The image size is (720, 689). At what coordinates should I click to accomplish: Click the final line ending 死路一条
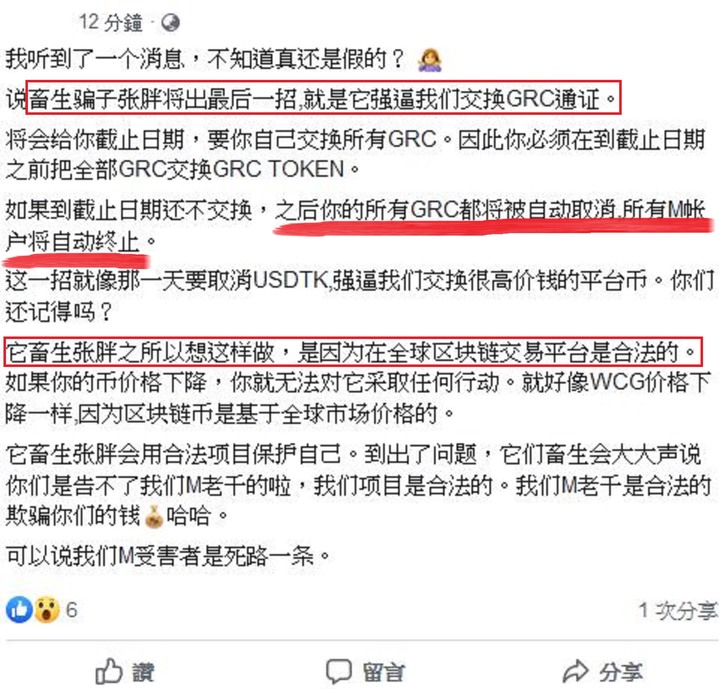(168, 555)
